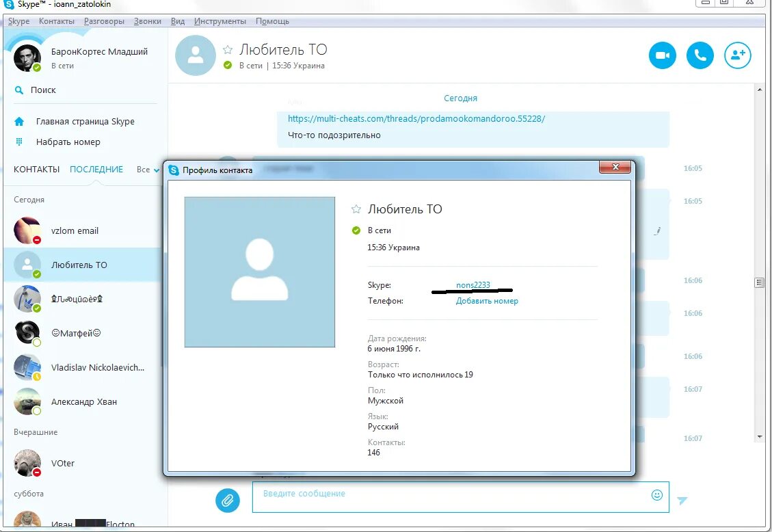772x532 pixels.
Task: Open the Вид menu
Action: click(178, 21)
